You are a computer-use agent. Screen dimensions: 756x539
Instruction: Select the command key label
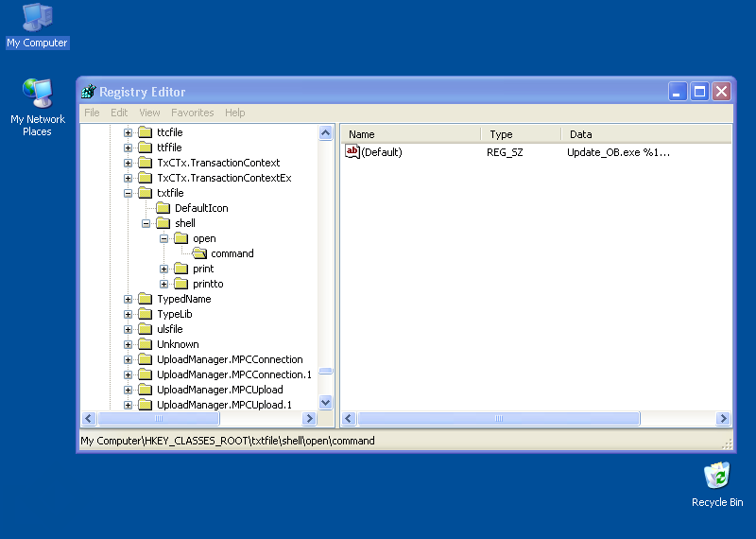pos(232,253)
